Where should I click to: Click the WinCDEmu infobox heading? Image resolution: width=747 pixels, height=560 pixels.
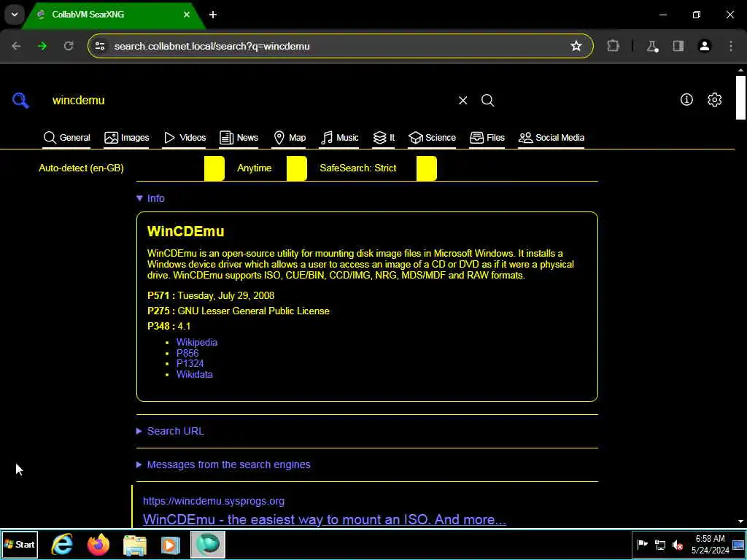[x=186, y=231]
